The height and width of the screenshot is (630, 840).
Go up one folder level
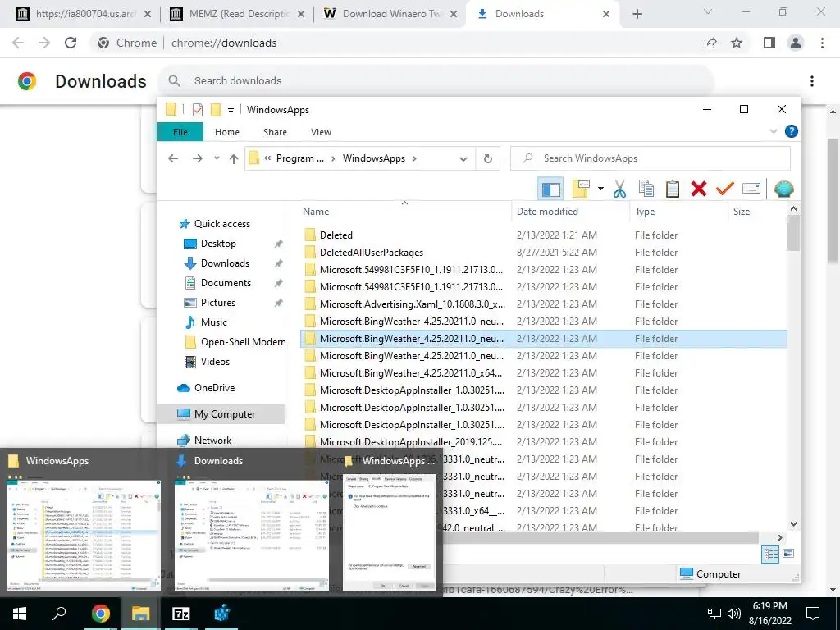point(234,158)
